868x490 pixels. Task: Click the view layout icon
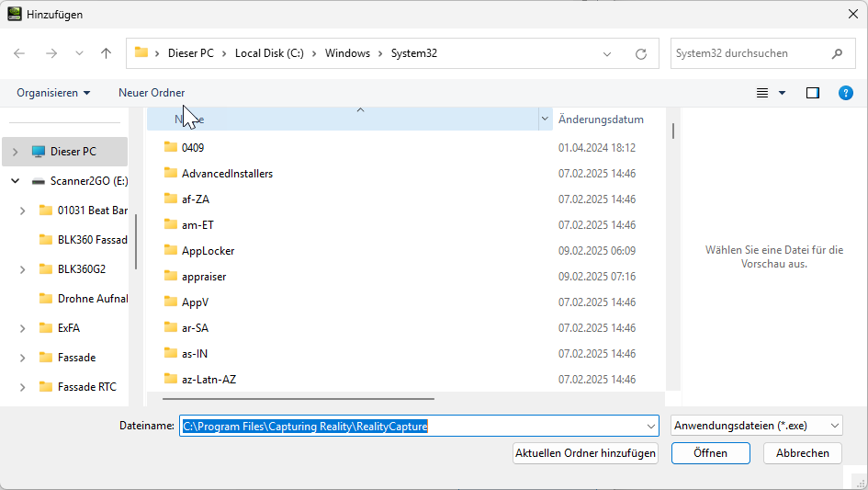(x=761, y=93)
